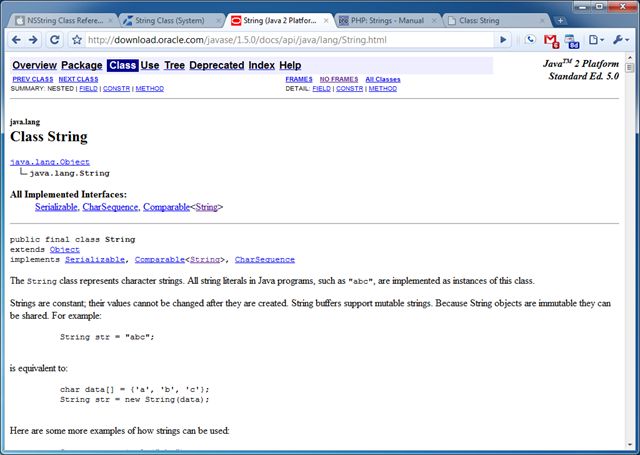Jump to CONSTR in the DETAIL row

(349, 89)
